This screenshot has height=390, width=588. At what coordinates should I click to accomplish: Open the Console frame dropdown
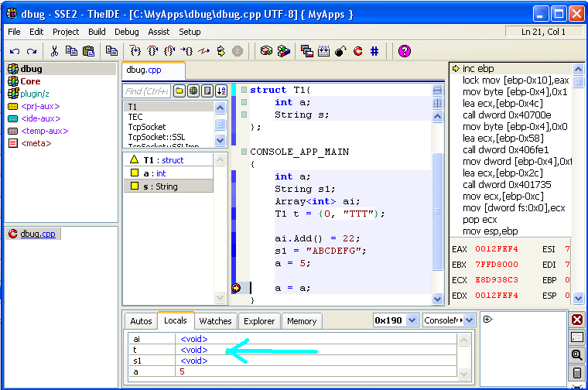[470, 320]
